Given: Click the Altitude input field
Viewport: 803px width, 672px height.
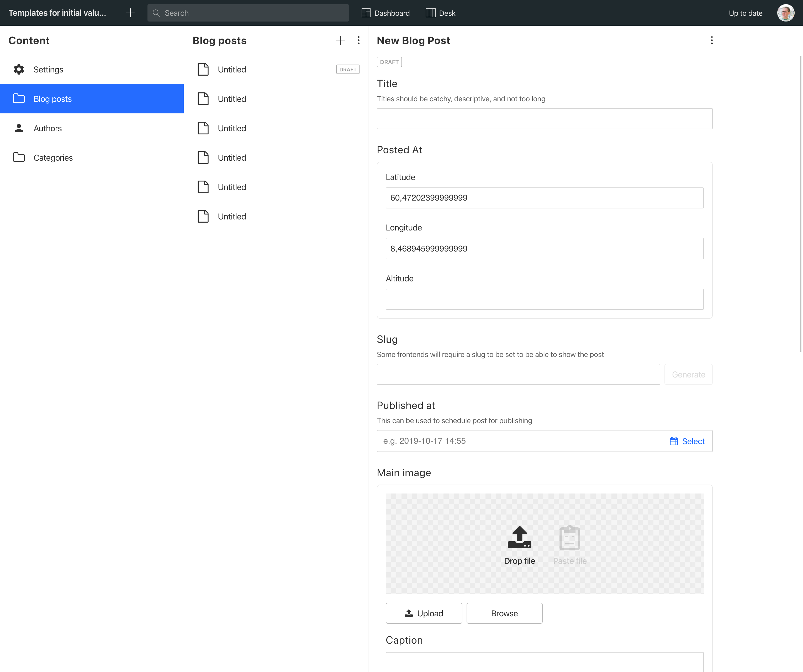Looking at the screenshot, I should point(545,299).
